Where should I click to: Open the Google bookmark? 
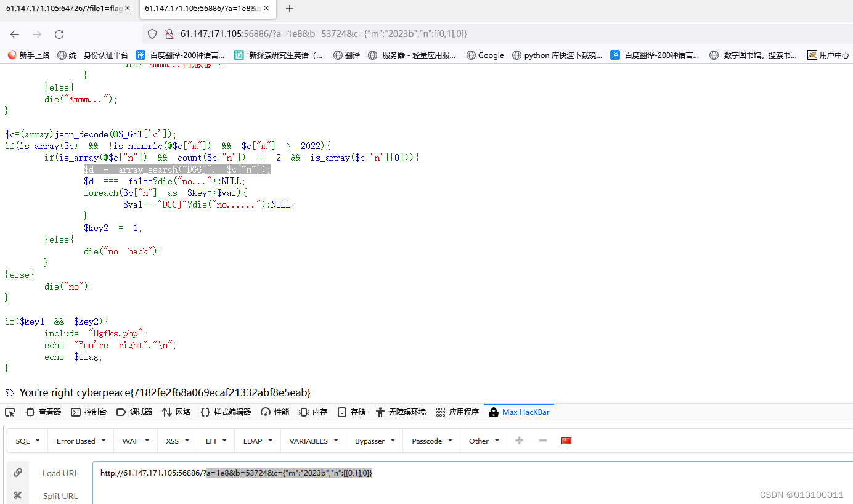pos(485,55)
